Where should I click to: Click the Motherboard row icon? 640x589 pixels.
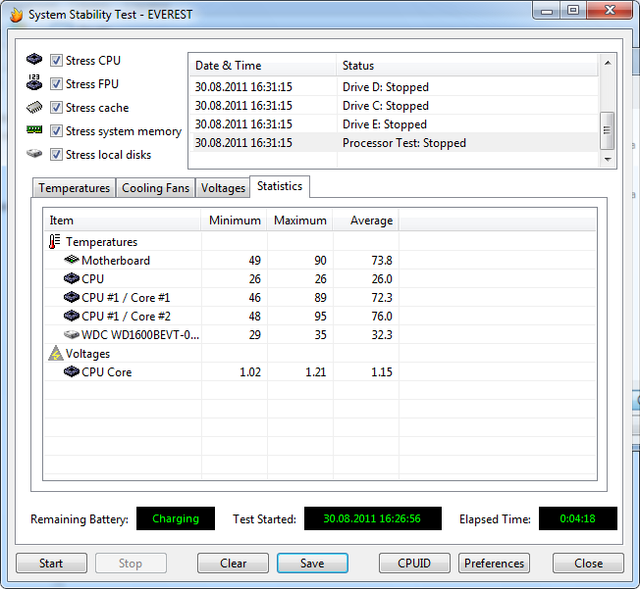pyautogui.click(x=71, y=261)
